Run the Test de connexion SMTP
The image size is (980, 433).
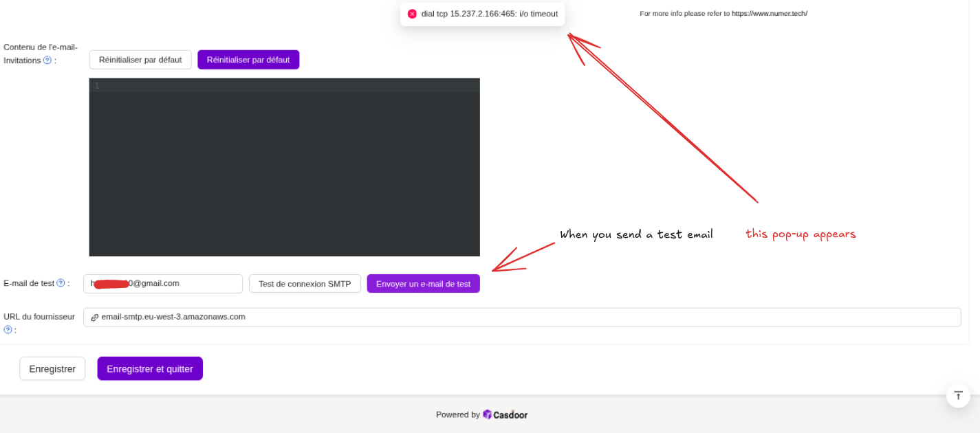(x=305, y=284)
